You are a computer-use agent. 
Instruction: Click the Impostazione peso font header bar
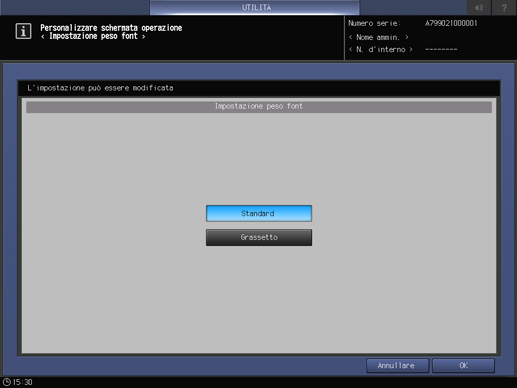pos(259,106)
